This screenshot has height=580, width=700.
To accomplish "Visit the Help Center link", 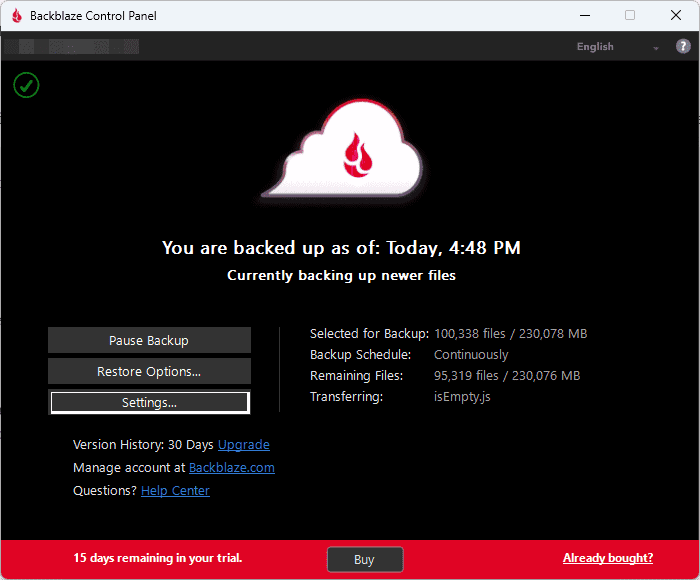I will coord(175,491).
